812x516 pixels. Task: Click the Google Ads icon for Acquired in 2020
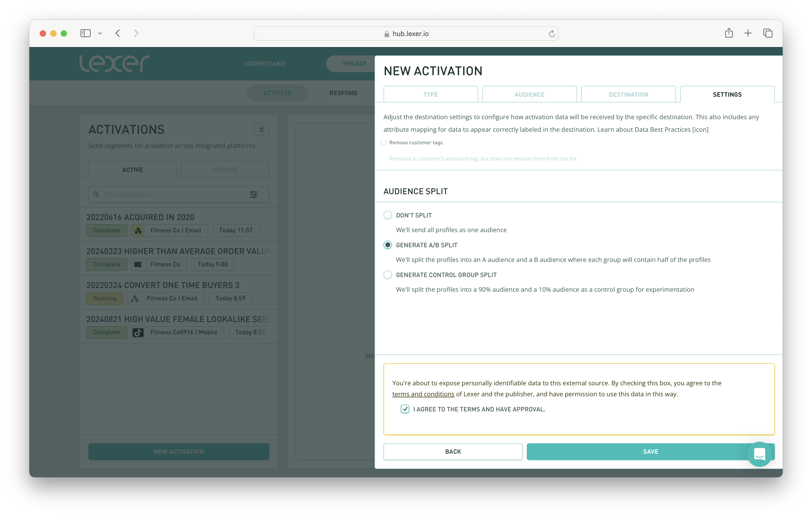click(138, 231)
